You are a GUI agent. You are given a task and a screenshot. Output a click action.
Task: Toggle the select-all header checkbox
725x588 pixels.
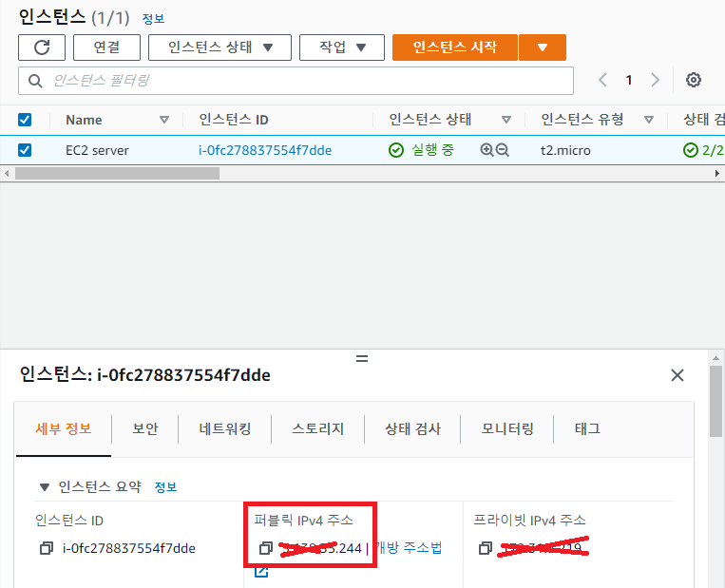[x=25, y=120]
